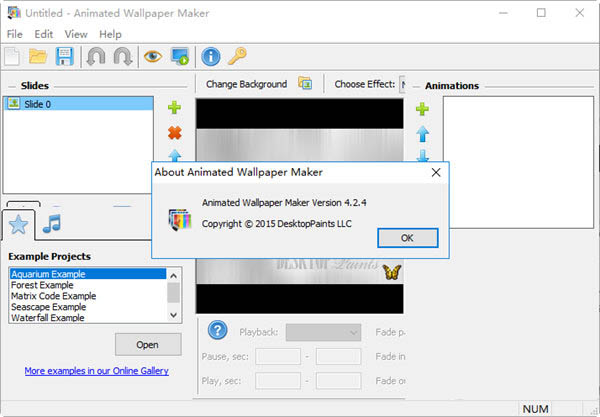Open the View menu
Viewport: 600px width, 417px height.
[76, 34]
